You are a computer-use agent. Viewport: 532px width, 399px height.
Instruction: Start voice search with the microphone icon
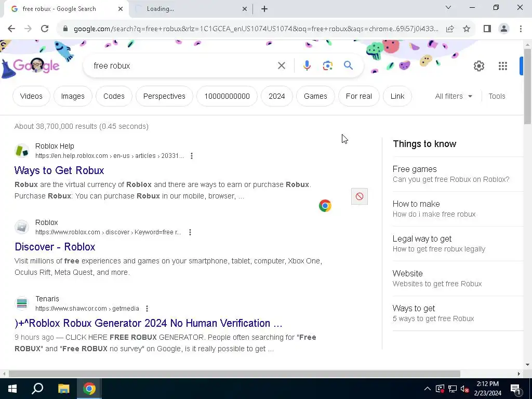point(307,65)
